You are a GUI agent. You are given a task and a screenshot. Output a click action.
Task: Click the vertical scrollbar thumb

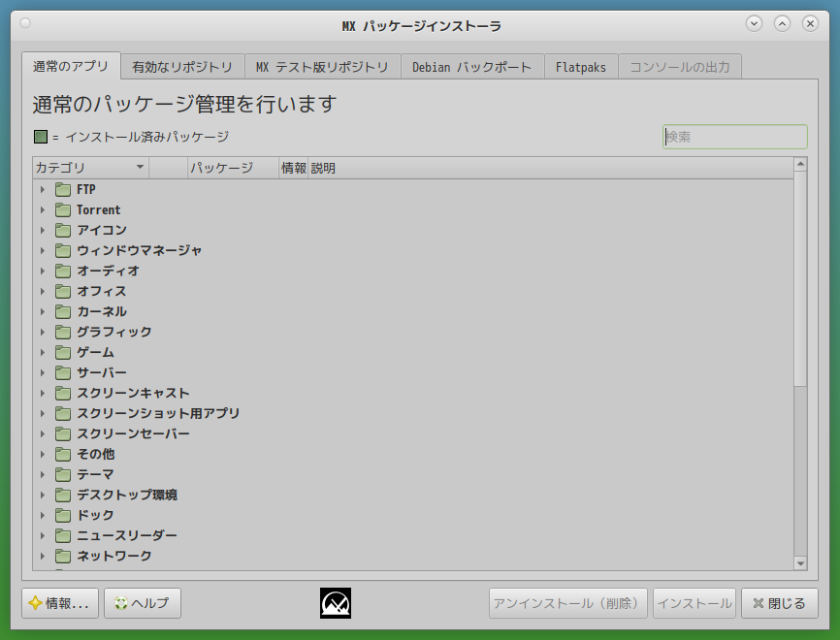(x=800, y=278)
